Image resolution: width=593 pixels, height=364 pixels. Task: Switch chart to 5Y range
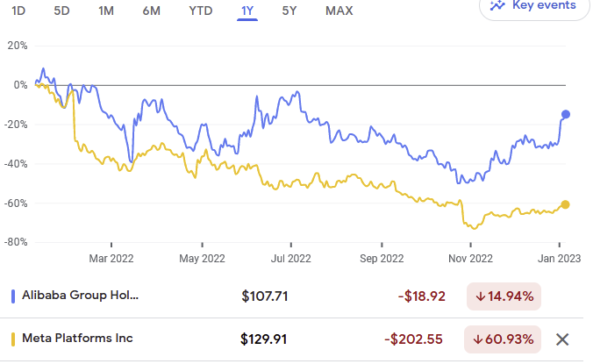(x=289, y=11)
